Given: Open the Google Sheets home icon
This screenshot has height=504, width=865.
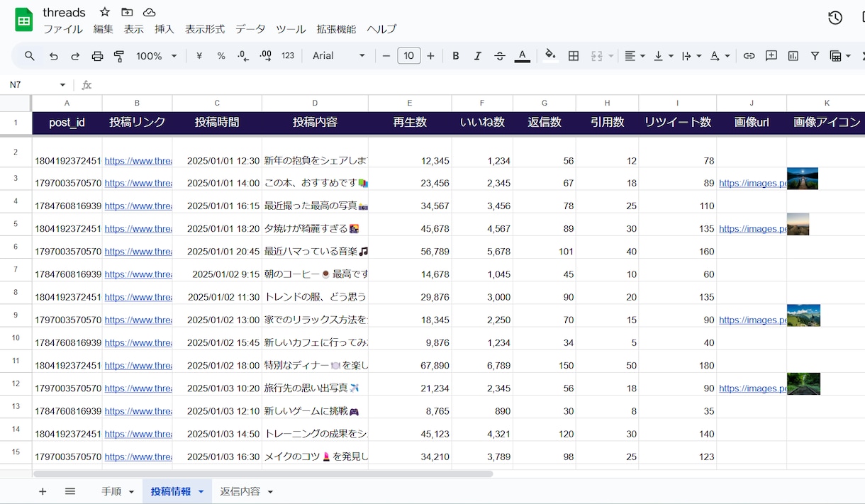Looking at the screenshot, I should (x=24, y=20).
